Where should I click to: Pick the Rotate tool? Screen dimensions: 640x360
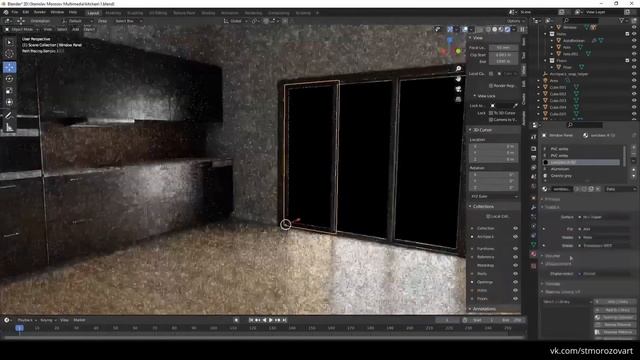coord(10,79)
